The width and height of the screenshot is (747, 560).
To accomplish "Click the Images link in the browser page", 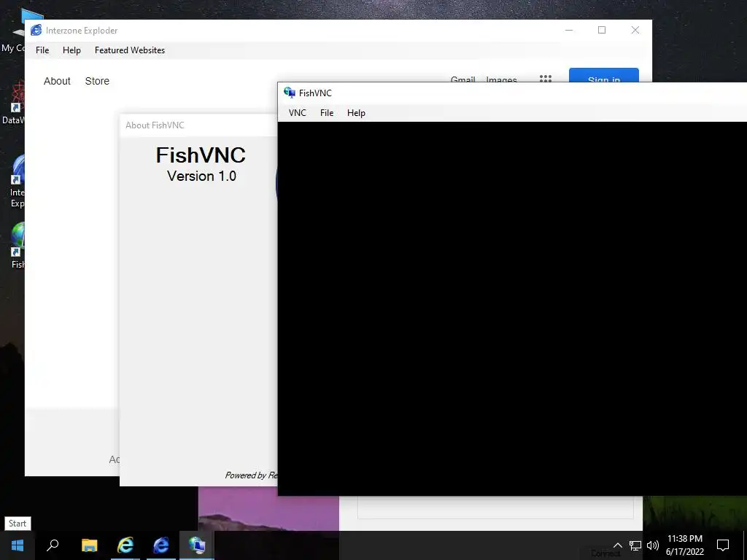I will tap(501, 79).
